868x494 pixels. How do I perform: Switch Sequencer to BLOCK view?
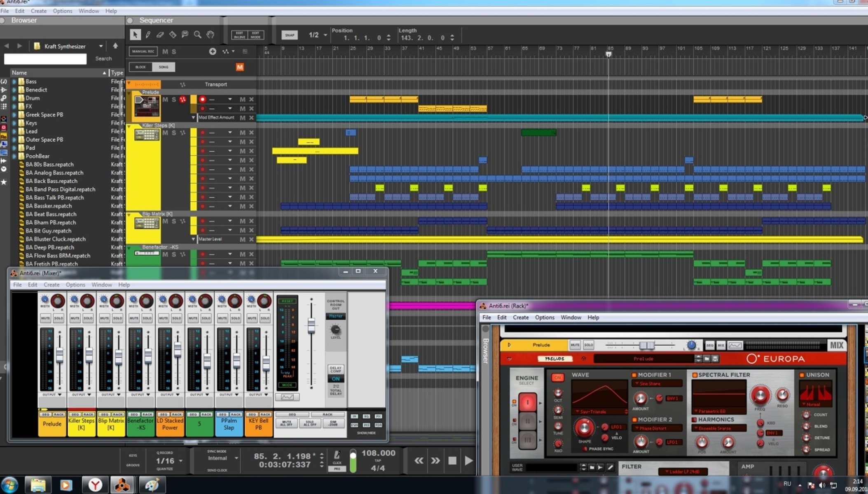point(140,67)
